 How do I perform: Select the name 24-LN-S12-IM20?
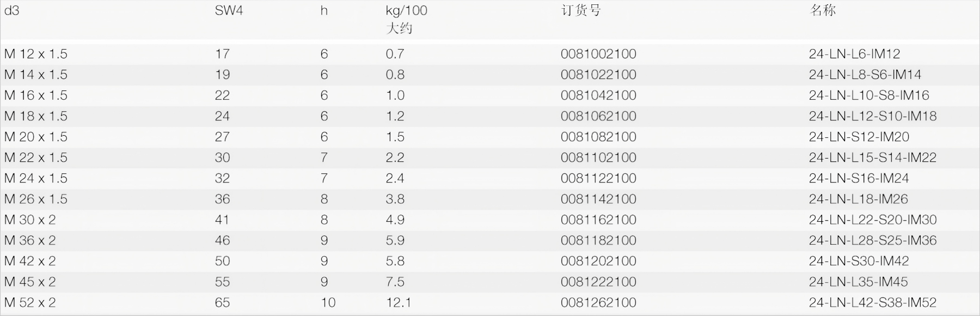coord(859,137)
